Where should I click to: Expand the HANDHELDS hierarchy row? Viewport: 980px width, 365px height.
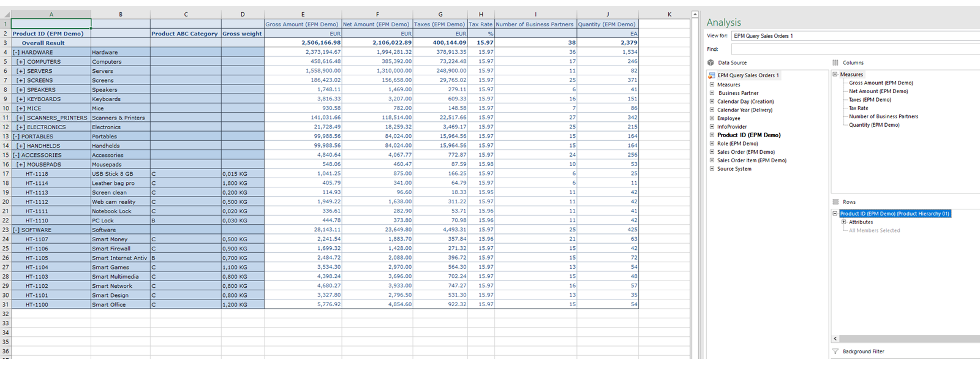[21, 146]
